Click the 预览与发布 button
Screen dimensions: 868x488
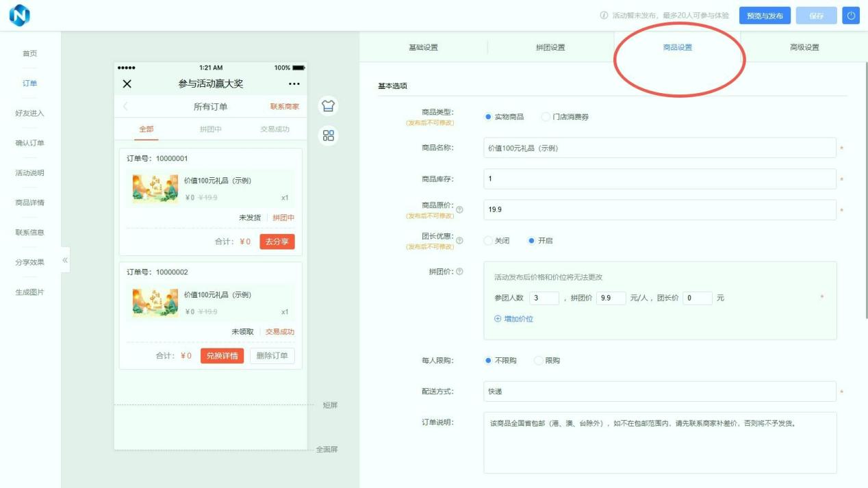coord(765,16)
